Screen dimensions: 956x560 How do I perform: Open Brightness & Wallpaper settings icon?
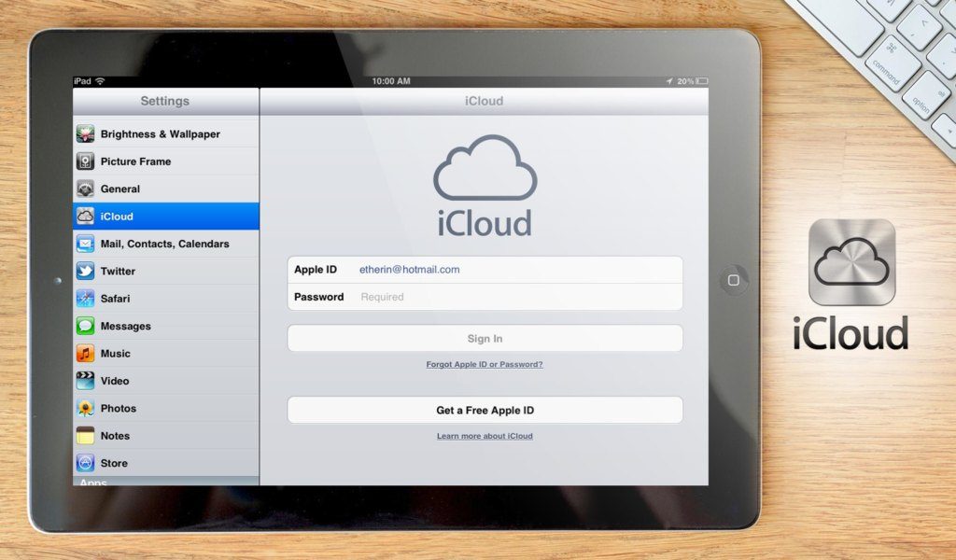coord(86,133)
